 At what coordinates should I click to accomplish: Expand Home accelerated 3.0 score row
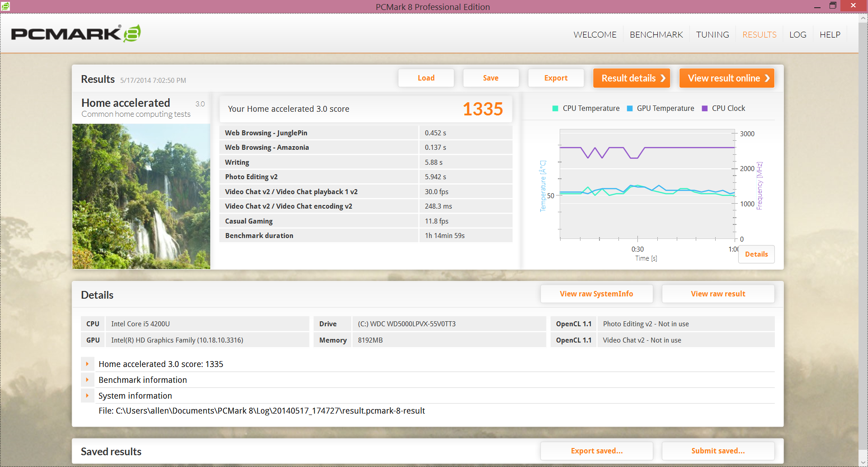[x=87, y=364]
